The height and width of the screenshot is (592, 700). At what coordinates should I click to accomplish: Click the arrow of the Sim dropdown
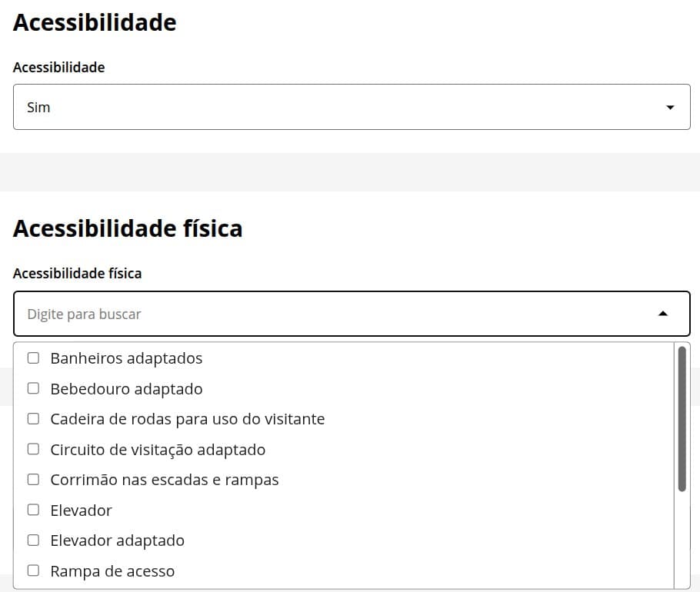click(669, 108)
